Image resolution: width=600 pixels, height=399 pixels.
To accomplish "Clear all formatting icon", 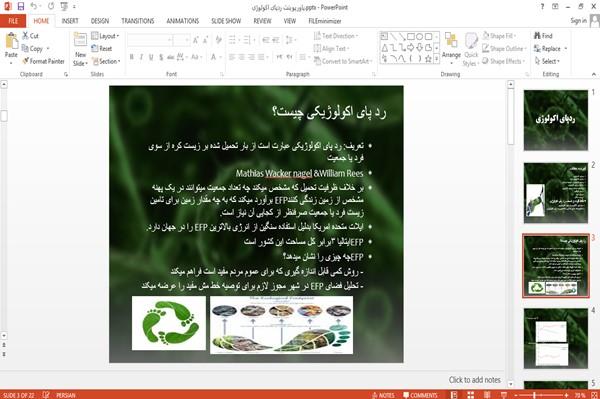I will pos(218,40).
